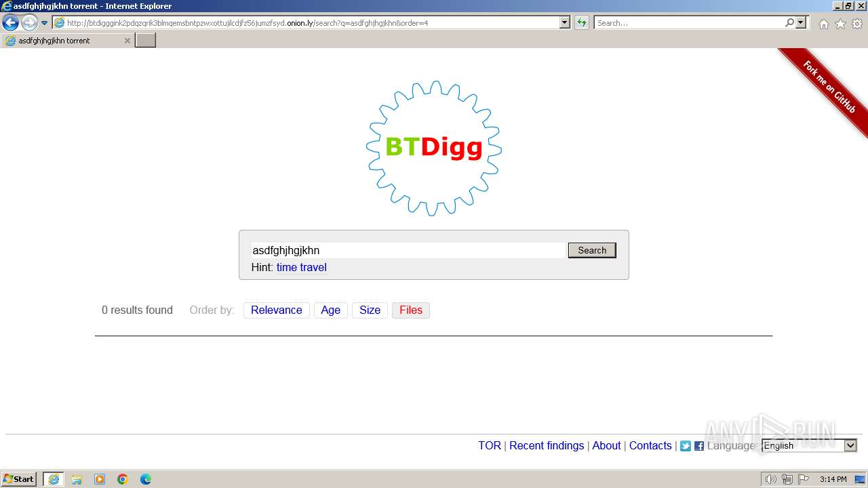
Task: Open File Explorer from taskbar
Action: coord(77,479)
